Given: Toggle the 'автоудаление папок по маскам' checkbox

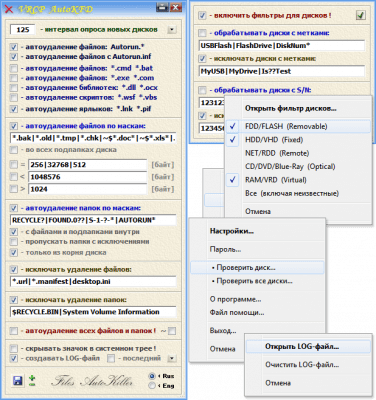Looking at the screenshot, I should pos(14,208).
